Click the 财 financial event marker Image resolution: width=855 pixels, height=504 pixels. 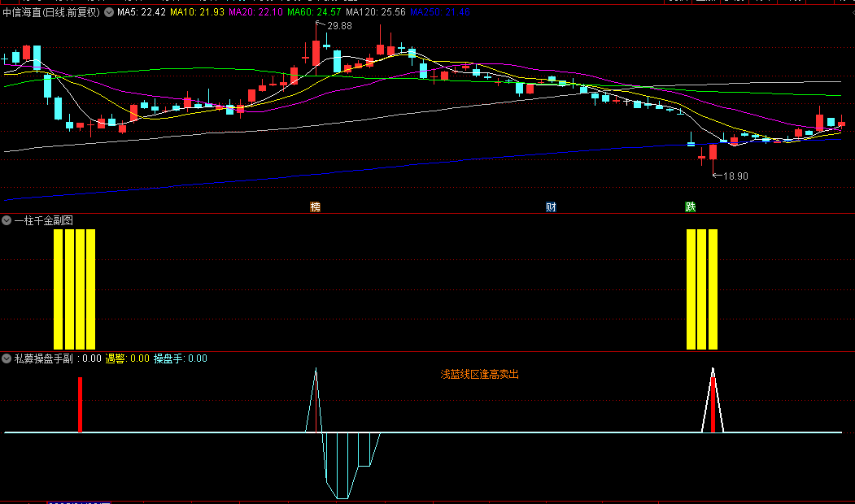[x=551, y=207]
